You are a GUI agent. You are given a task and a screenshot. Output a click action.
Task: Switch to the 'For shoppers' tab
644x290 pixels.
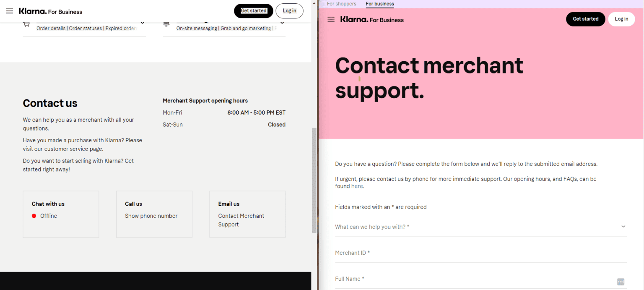341,4
